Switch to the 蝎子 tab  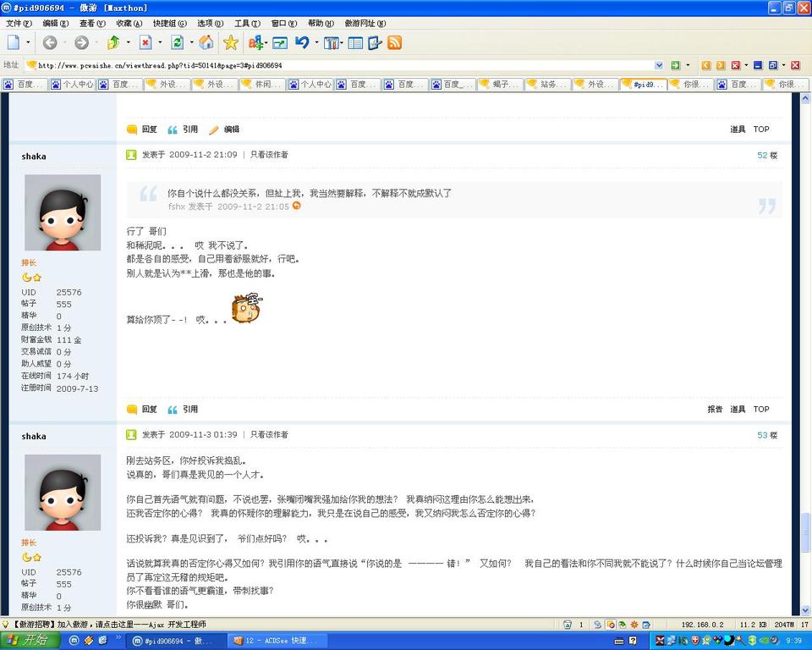pyautogui.click(x=499, y=85)
